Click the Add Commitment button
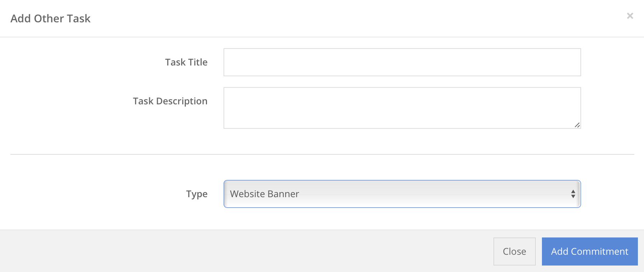644x272 pixels. 590,251
